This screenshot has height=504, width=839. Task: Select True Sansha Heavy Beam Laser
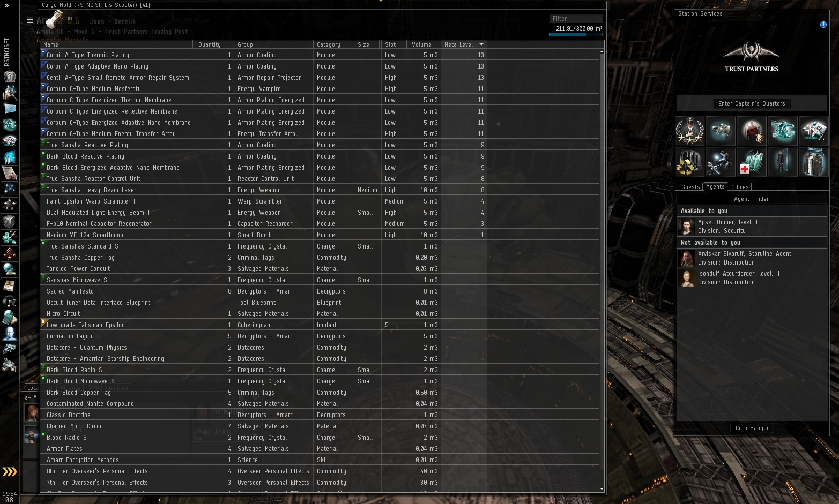point(320,190)
